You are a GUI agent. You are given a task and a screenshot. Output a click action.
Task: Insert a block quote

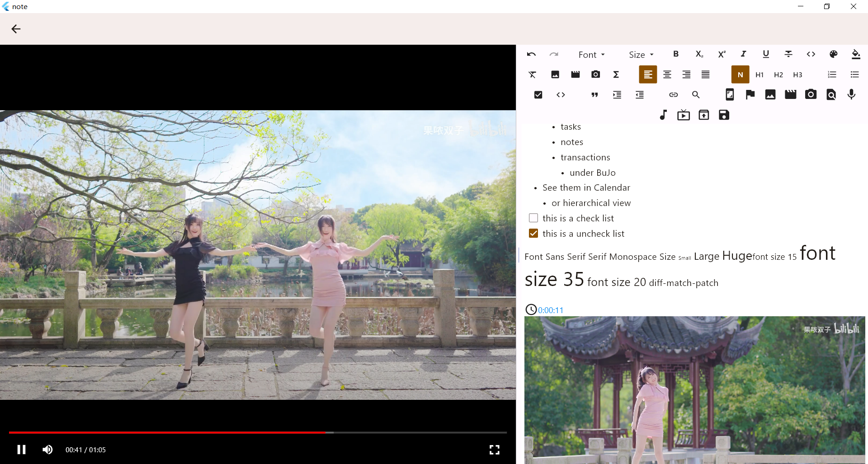[x=594, y=95]
